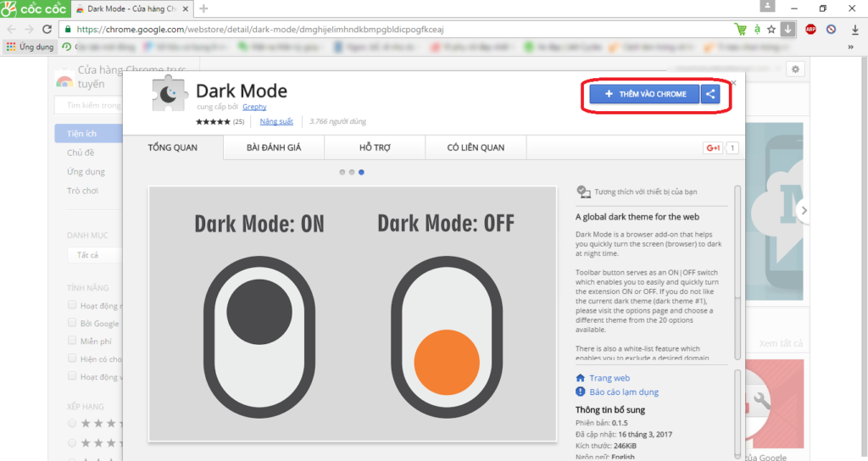Click the right arrow to show next promotions
Viewport: 868px width, 461px height.
coord(804,210)
